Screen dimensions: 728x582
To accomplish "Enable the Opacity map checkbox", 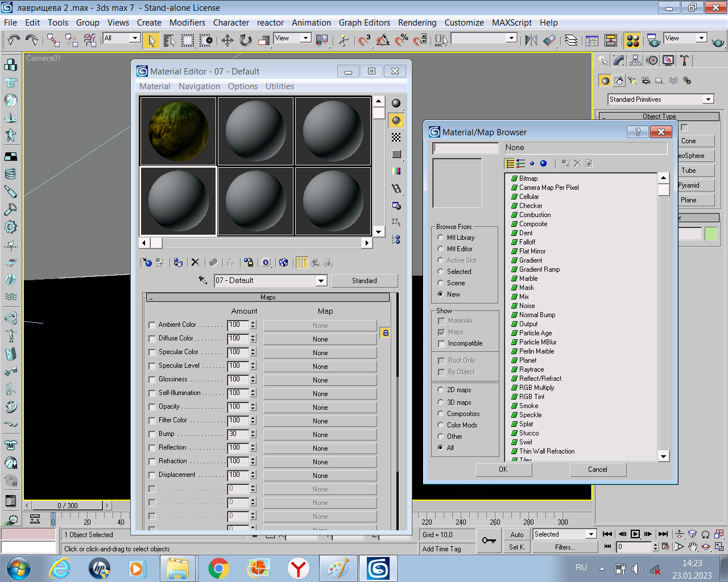I will [x=152, y=407].
